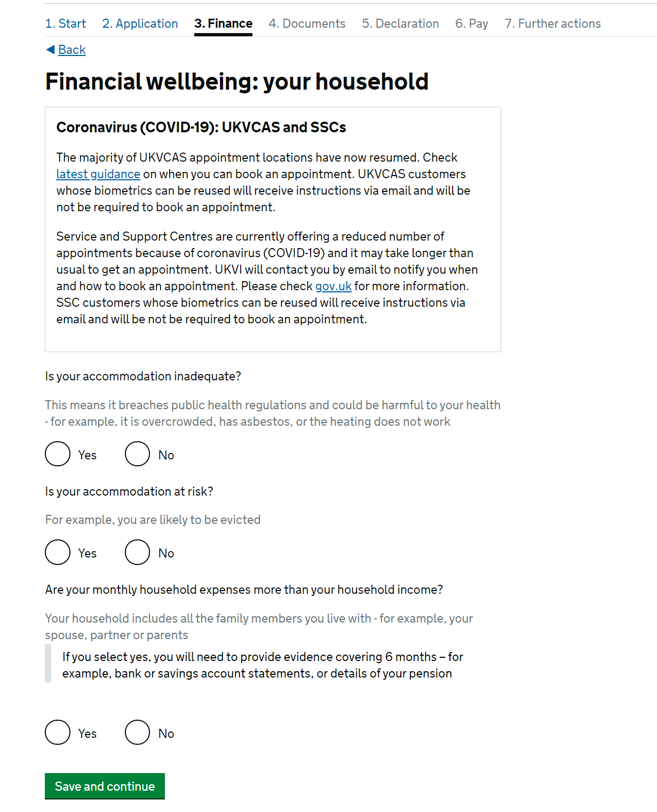Go to the 5. Declaration step

click(400, 23)
